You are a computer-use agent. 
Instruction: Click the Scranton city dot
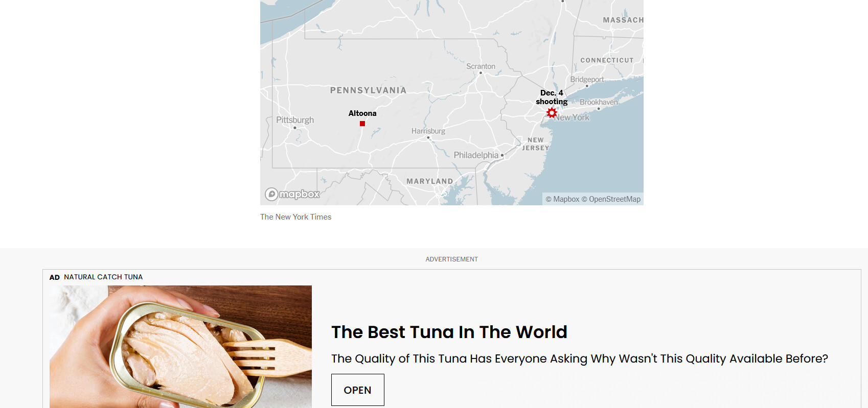click(x=481, y=73)
